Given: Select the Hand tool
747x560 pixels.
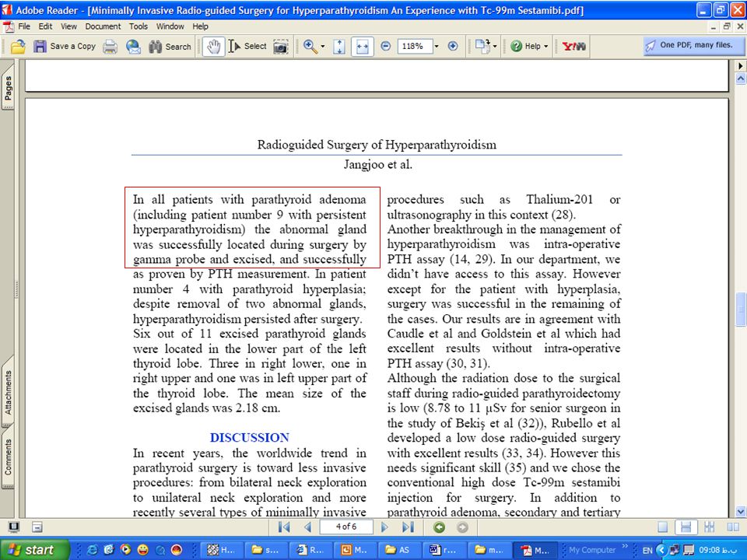Looking at the screenshot, I should click(x=213, y=46).
